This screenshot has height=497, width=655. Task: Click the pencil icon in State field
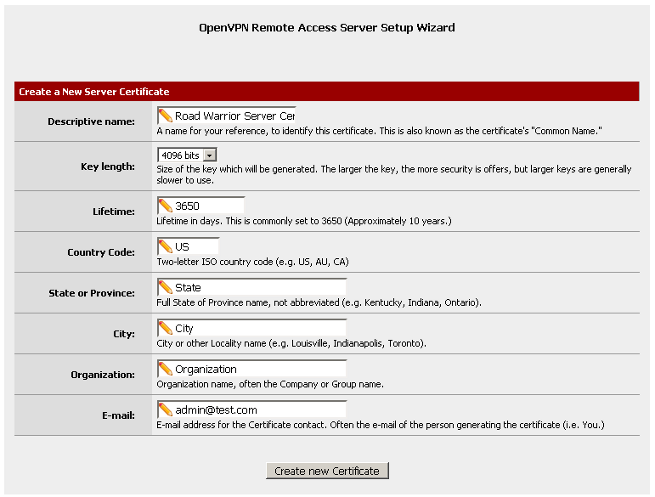tap(165, 288)
